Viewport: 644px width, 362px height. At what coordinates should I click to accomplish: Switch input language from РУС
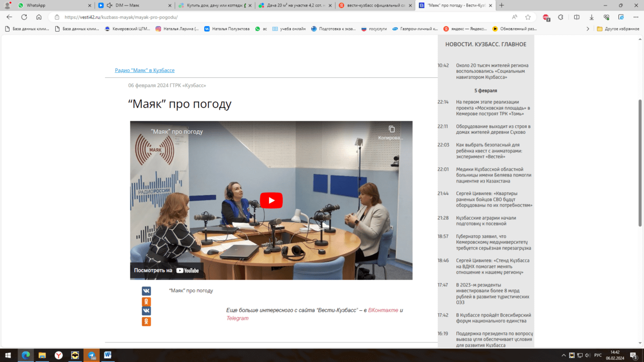click(x=598, y=355)
